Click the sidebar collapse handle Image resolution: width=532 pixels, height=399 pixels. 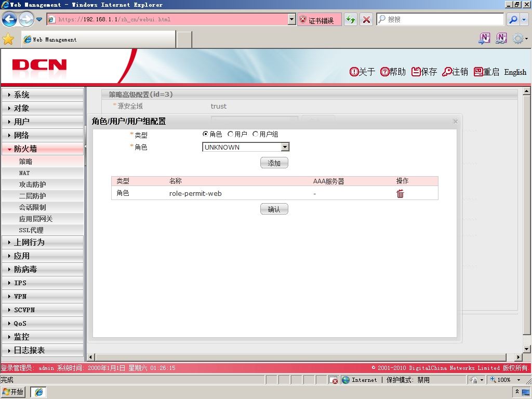click(85, 146)
